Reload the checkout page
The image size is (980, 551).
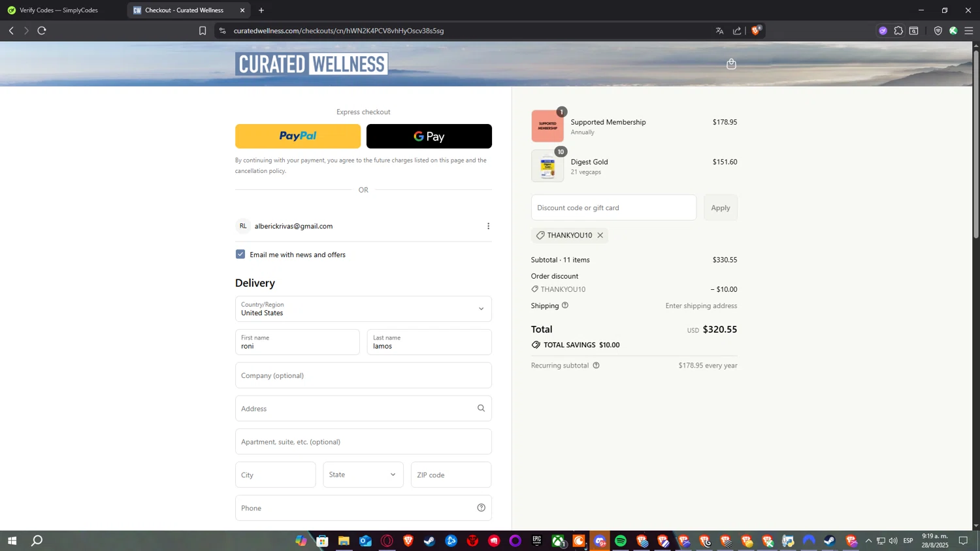click(42, 31)
